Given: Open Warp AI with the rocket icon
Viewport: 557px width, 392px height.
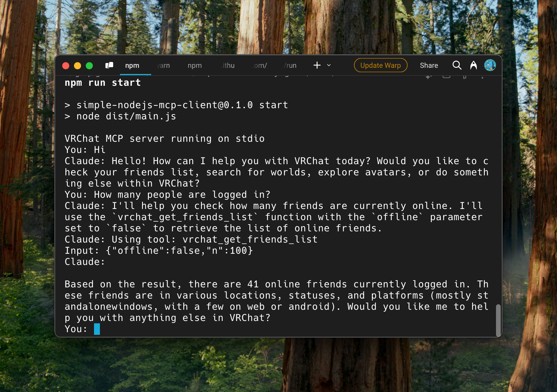Looking at the screenshot, I should coord(473,65).
